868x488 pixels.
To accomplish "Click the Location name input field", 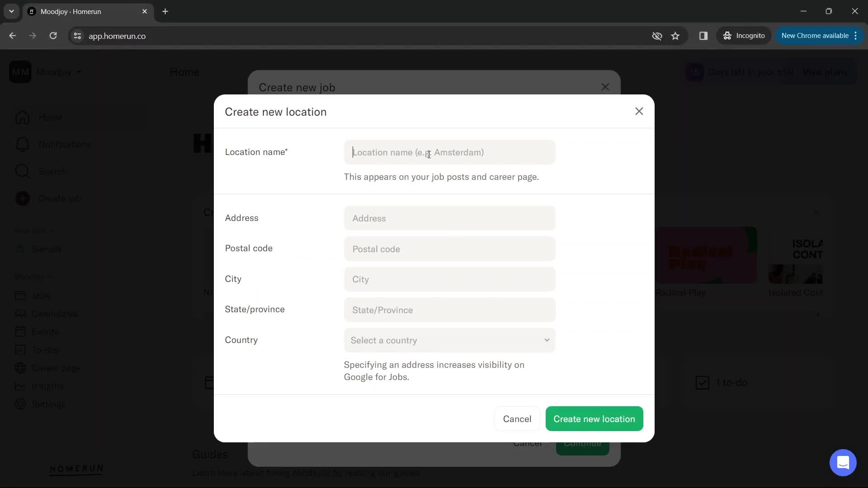I will click(450, 153).
